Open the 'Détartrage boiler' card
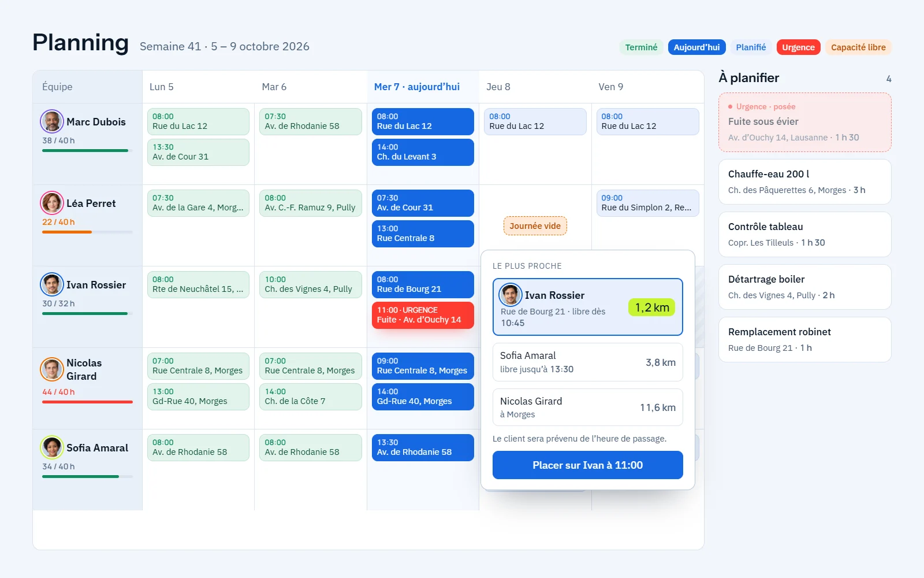 point(805,287)
